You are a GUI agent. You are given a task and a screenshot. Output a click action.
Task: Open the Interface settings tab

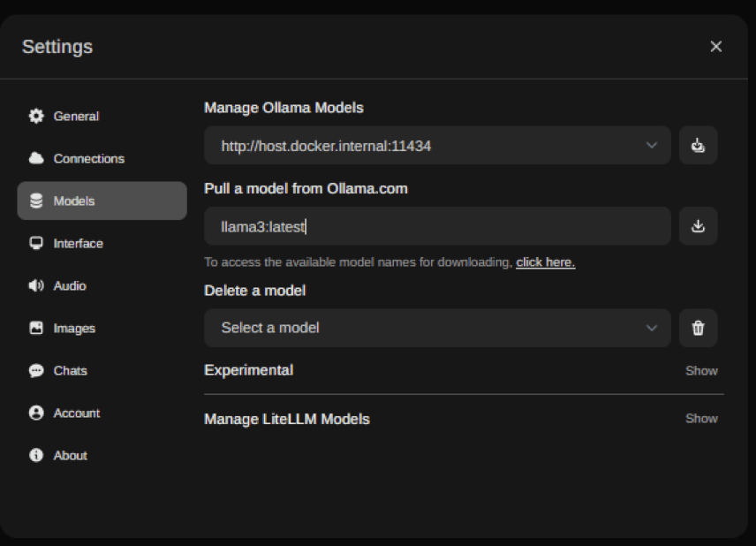[x=78, y=243]
